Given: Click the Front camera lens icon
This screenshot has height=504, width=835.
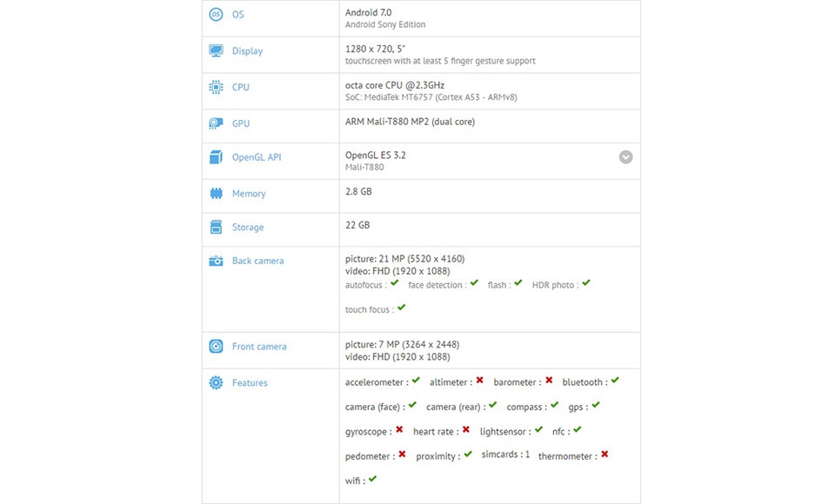Looking at the screenshot, I should click(216, 347).
